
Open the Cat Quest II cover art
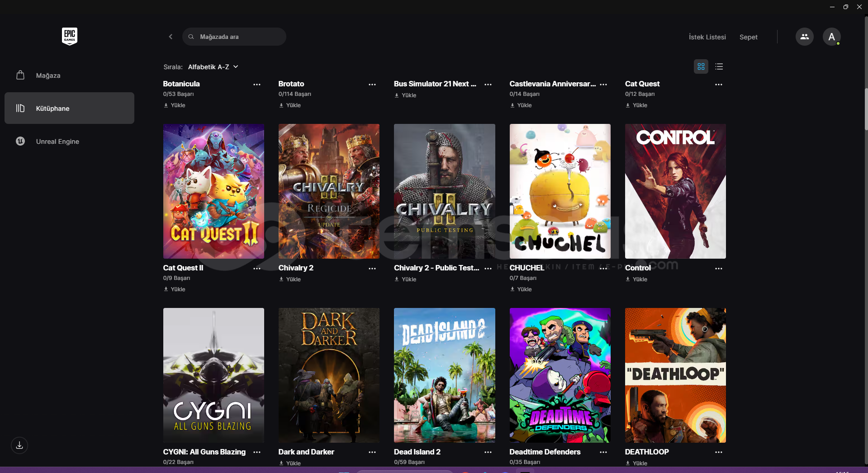pyautogui.click(x=213, y=191)
